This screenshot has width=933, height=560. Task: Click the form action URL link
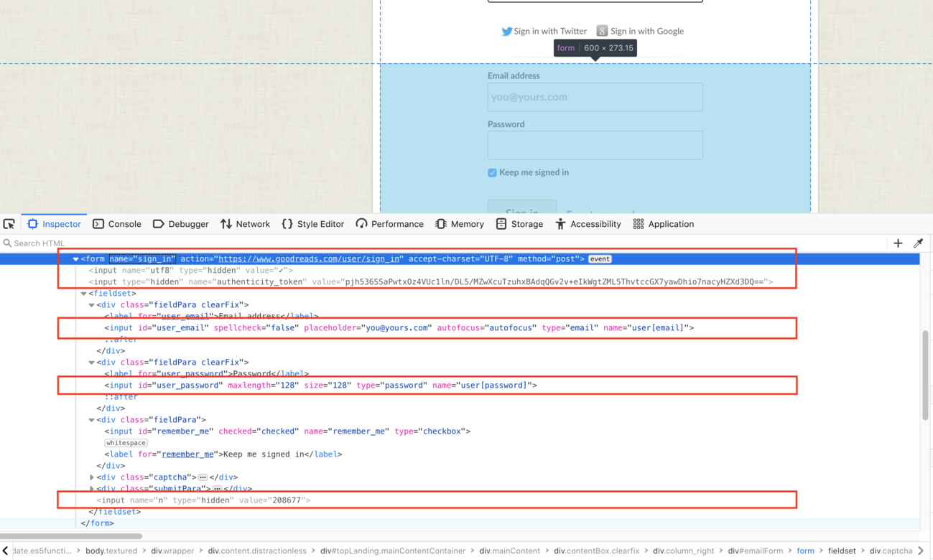309,259
